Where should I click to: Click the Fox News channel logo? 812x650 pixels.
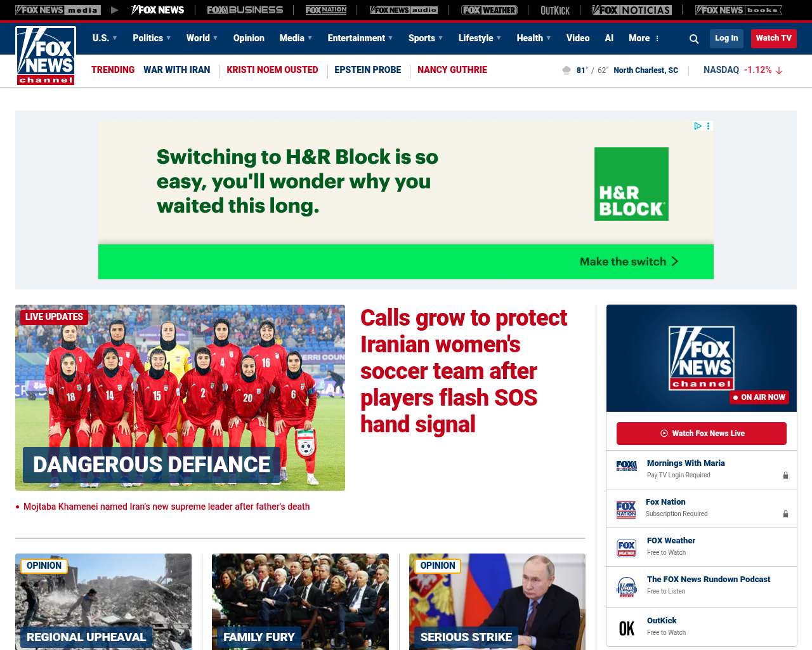coord(46,56)
